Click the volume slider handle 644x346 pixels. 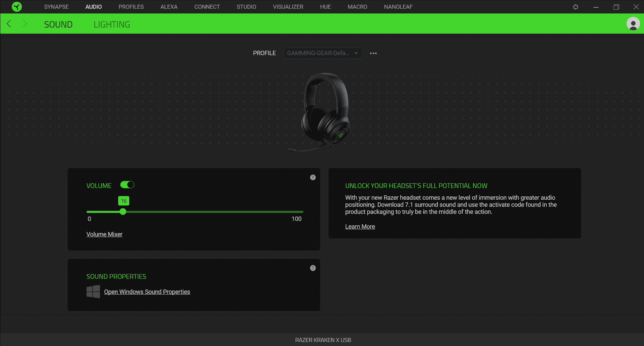click(123, 212)
